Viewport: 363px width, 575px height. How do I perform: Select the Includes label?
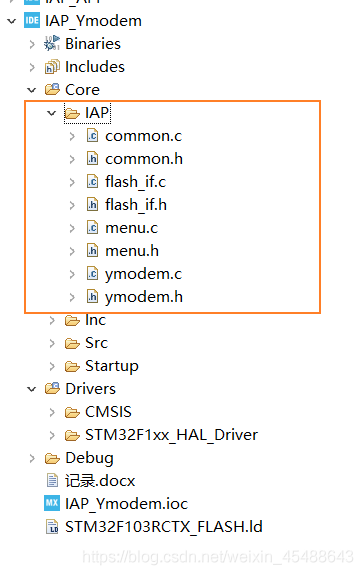(x=95, y=67)
